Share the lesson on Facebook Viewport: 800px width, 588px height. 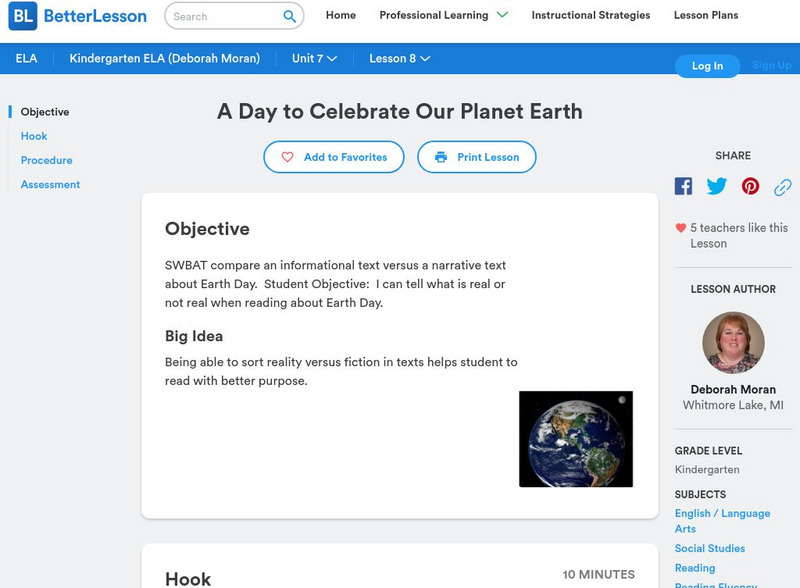[x=683, y=186]
